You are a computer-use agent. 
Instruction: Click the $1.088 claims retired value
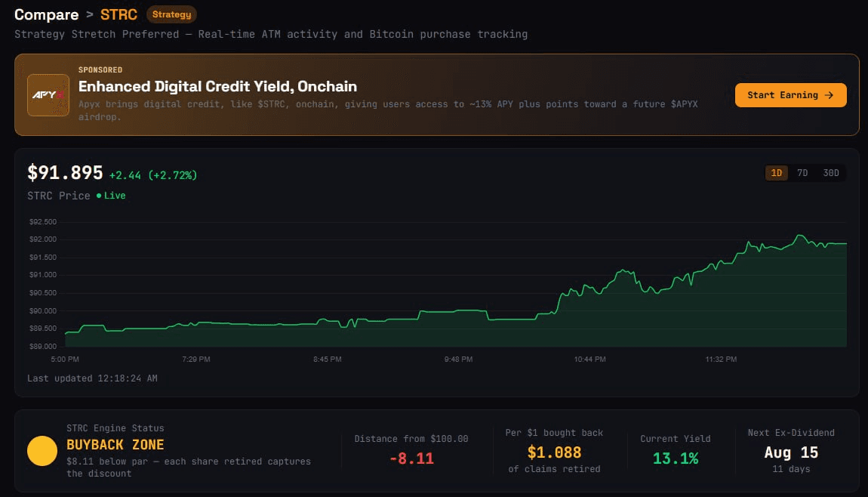[x=554, y=452]
